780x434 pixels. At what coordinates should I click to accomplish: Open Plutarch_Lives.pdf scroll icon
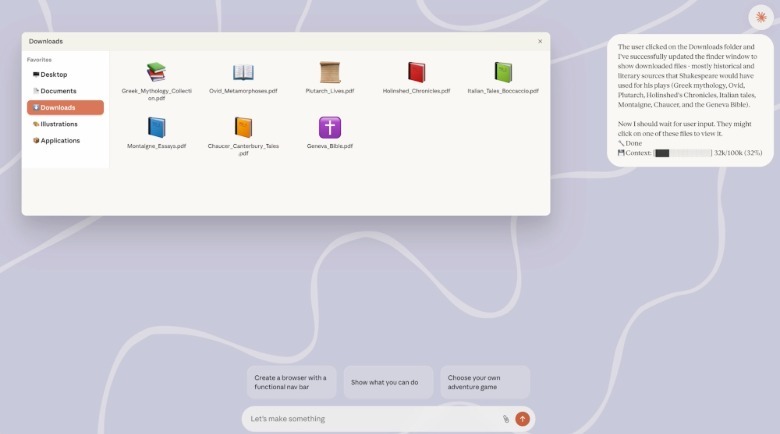330,72
